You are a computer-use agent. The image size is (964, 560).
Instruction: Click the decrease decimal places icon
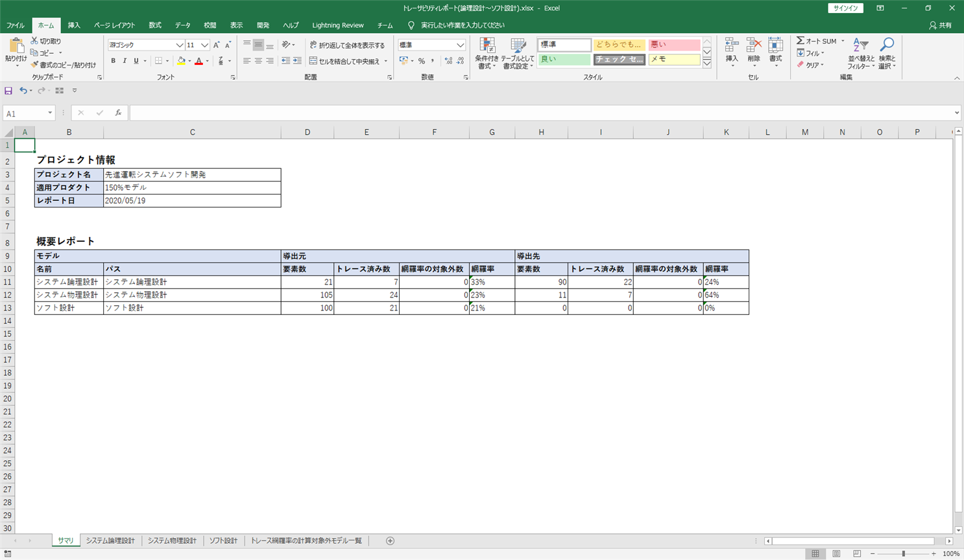coord(460,61)
